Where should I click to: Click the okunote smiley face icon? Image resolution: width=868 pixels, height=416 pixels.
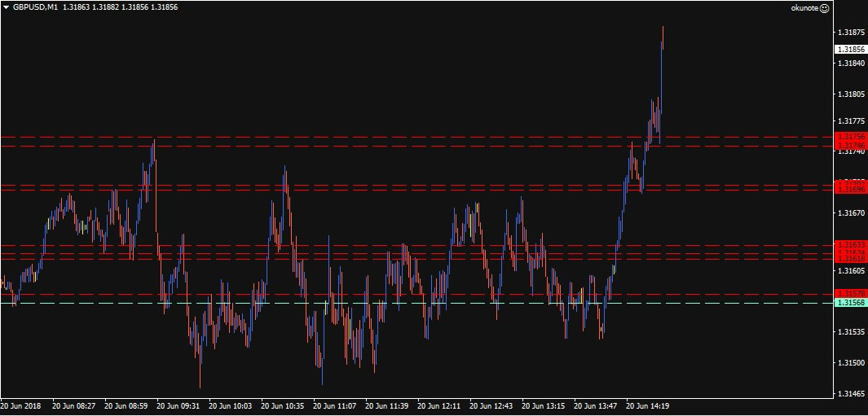tap(824, 8)
